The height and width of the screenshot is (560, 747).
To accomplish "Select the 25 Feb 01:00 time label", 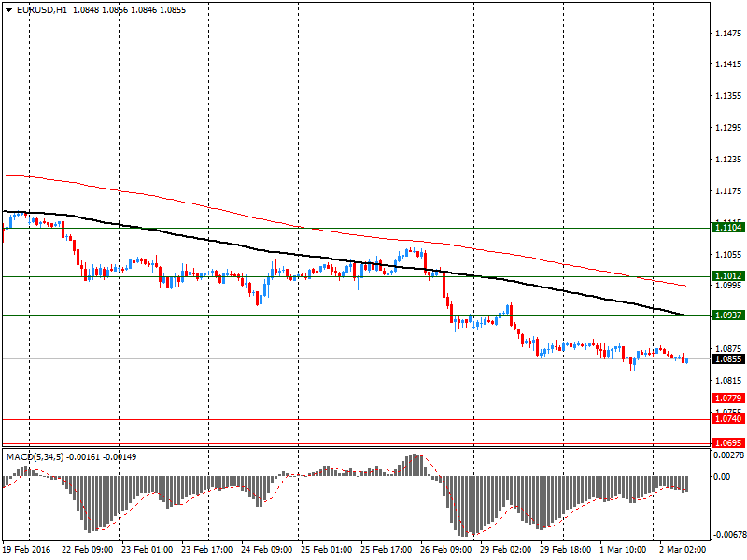I will tap(326, 550).
